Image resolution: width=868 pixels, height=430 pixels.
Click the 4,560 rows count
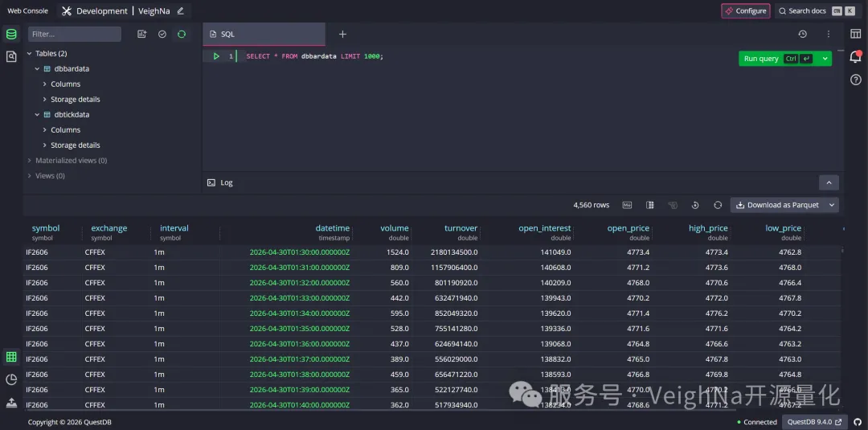click(x=592, y=205)
